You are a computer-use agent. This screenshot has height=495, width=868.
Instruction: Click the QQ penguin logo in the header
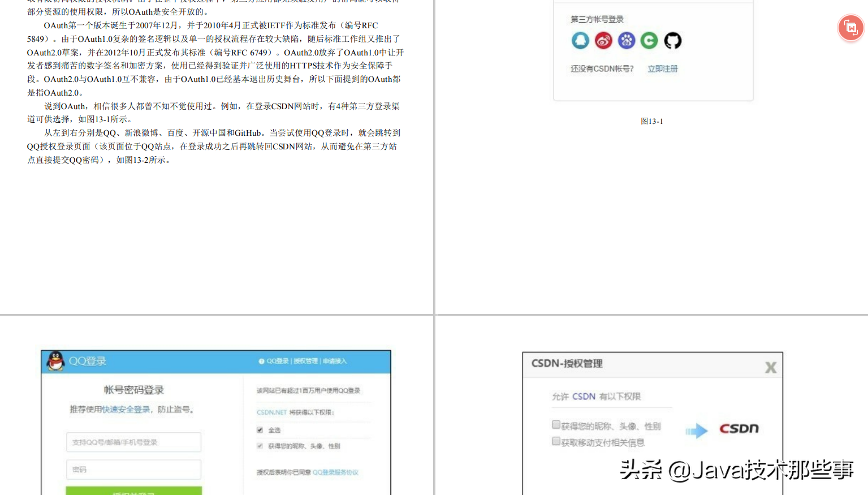tap(55, 360)
